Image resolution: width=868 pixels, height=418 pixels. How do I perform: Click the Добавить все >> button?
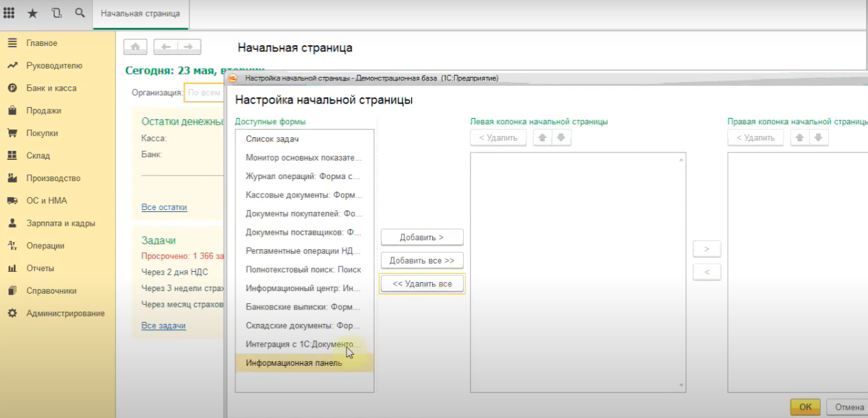(x=422, y=261)
